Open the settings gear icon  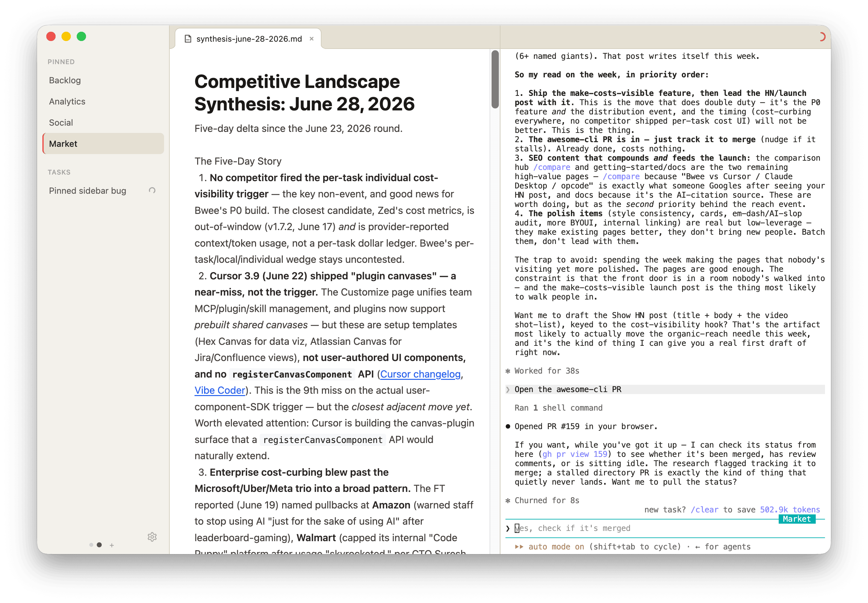point(152,537)
